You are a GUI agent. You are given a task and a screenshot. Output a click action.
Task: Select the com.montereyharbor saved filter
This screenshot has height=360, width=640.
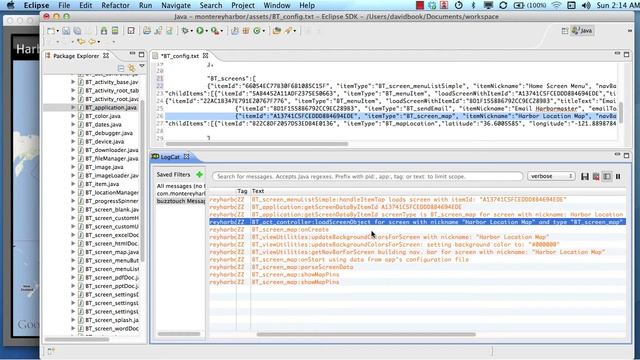(181, 193)
